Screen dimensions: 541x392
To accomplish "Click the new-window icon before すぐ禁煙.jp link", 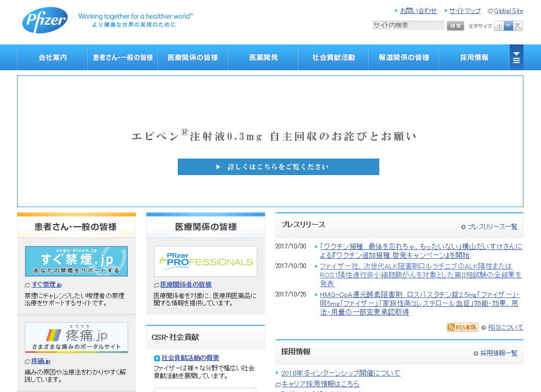I will (x=27, y=285).
